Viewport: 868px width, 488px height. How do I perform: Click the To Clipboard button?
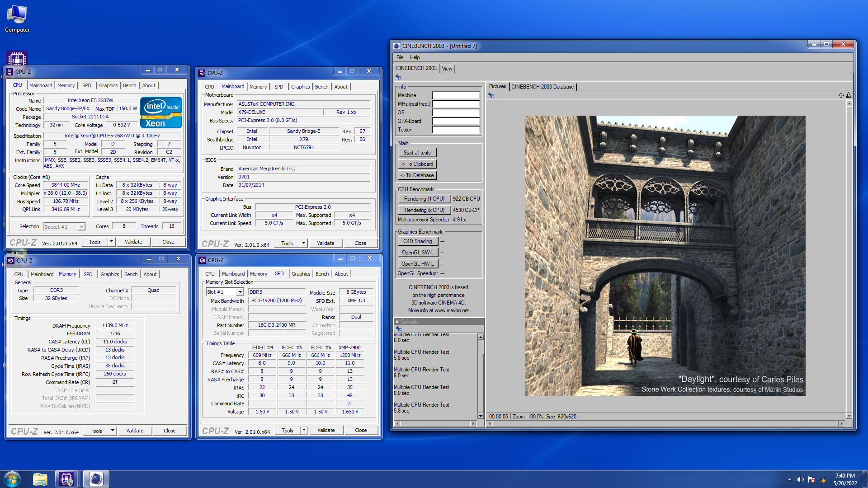(417, 164)
